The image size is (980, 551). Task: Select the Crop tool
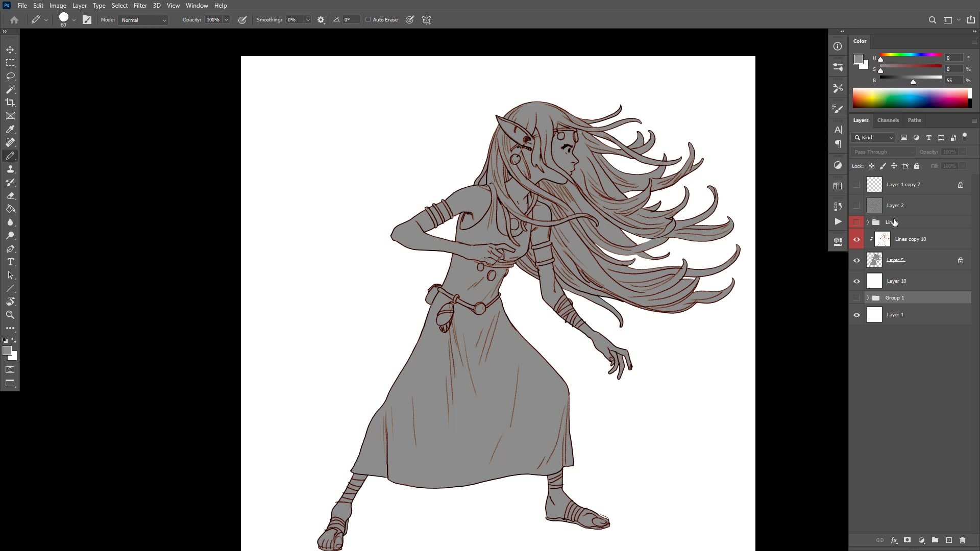click(x=10, y=103)
